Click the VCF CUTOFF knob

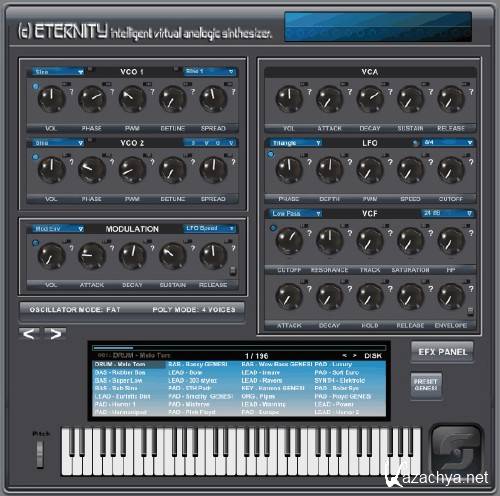click(x=289, y=241)
